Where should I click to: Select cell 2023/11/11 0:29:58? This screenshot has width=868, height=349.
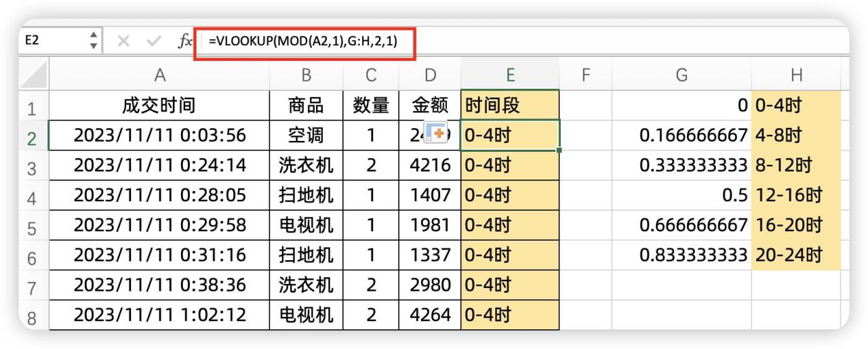click(160, 226)
